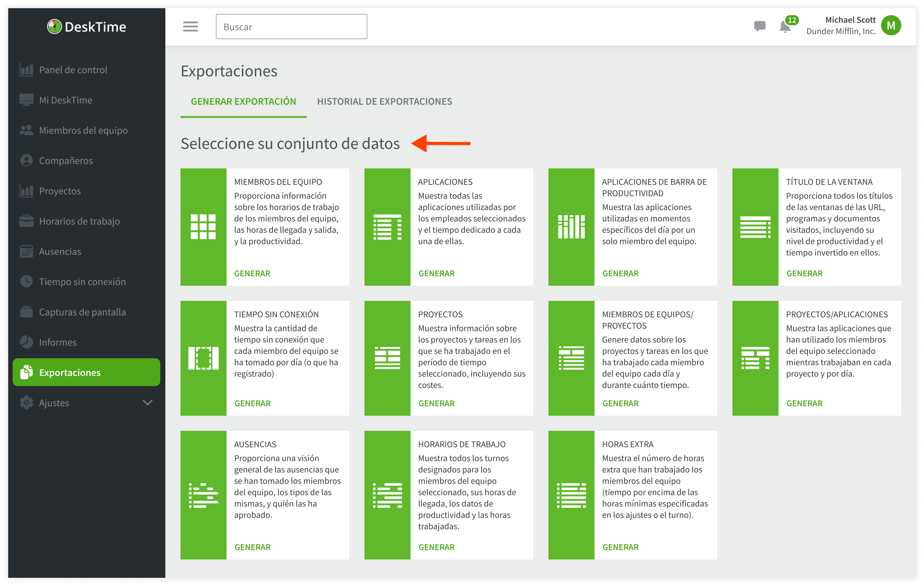Click the TÍTULO DE LA VENTANA card title
The width and height of the screenshot is (924, 586).
point(829,182)
